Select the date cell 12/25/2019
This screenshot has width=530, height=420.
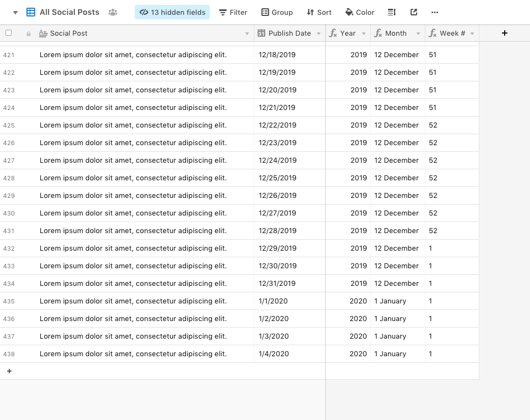[289, 178]
